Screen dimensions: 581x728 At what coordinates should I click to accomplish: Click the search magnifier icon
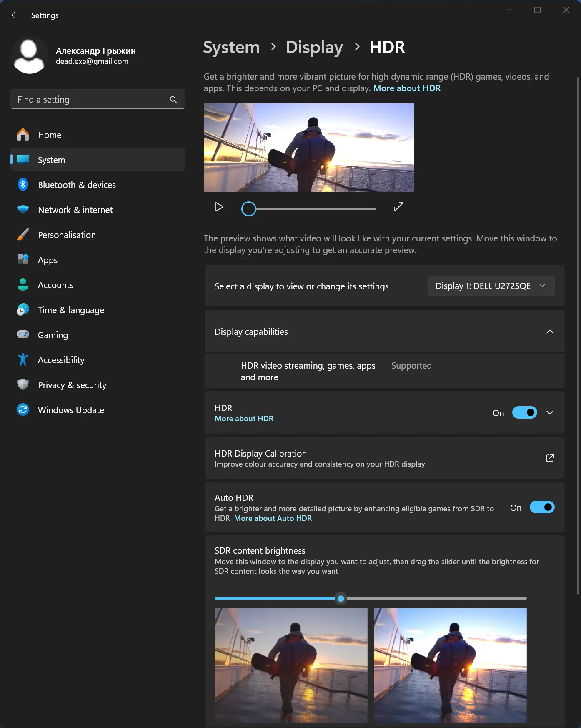click(173, 100)
